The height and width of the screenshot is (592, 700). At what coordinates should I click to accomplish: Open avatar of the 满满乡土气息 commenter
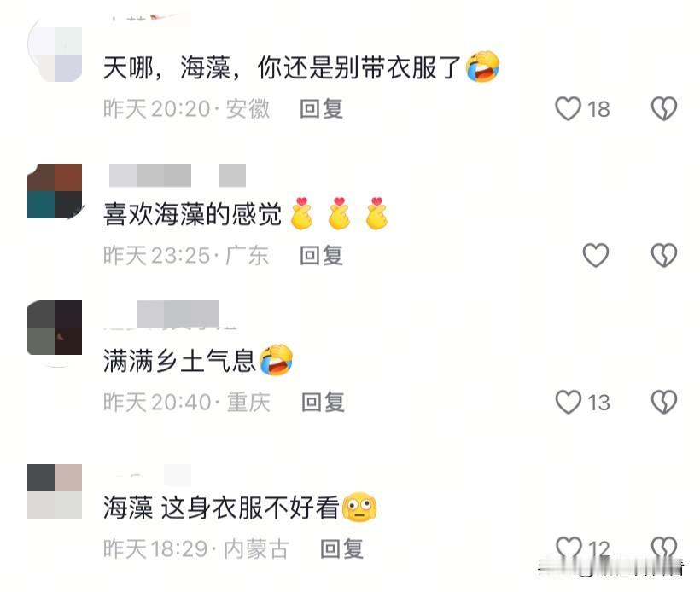tap(55, 328)
